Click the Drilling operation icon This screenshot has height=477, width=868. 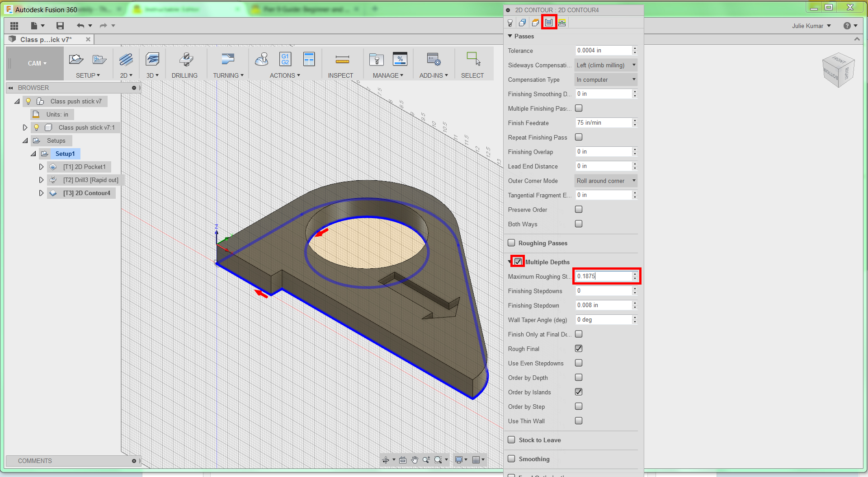pyautogui.click(x=185, y=59)
